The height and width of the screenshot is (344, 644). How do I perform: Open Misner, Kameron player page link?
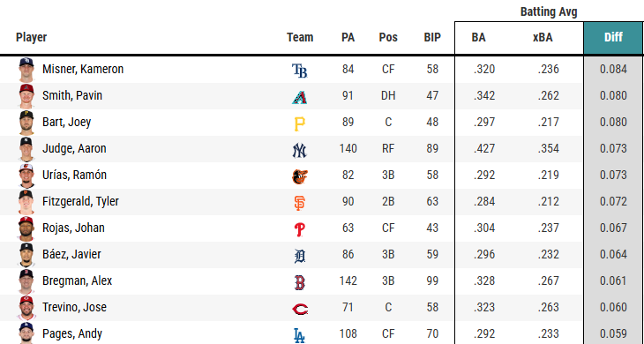83,69
